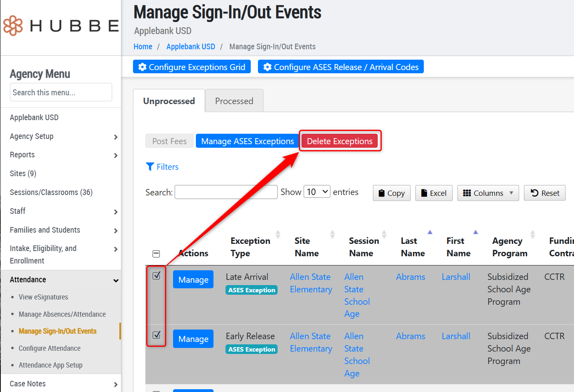Click the Post Fees button
The image size is (574, 392).
point(169,141)
